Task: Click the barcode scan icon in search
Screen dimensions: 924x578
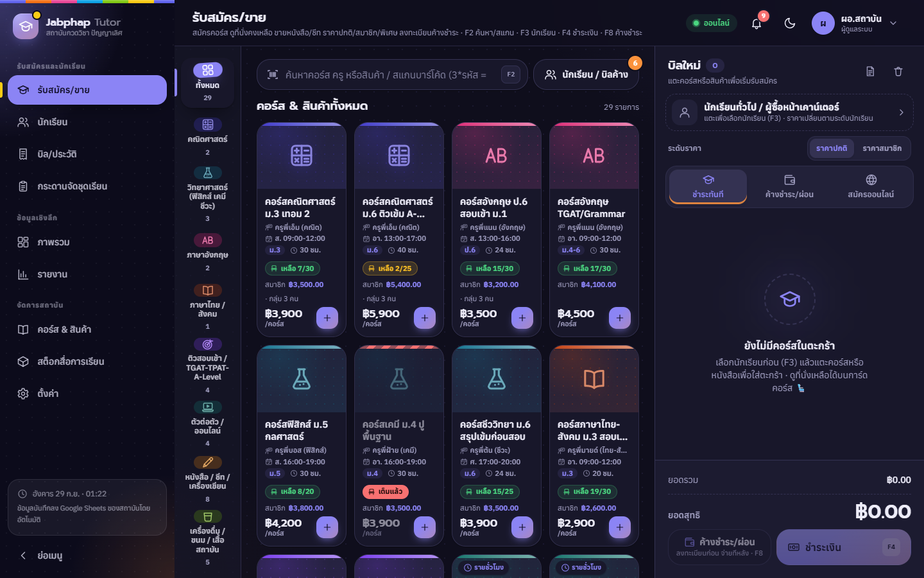Action: [x=273, y=74]
